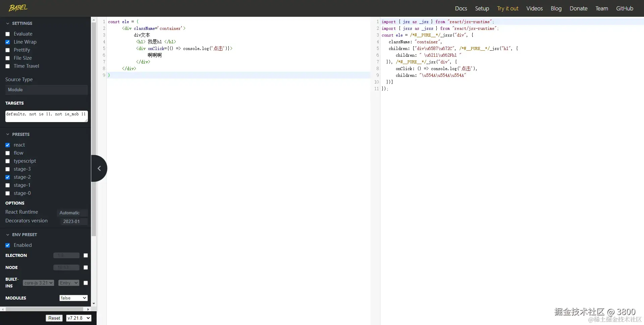644x325 pixels.
Task: Toggle the Line Wrap checkbox
Action: 8,42
